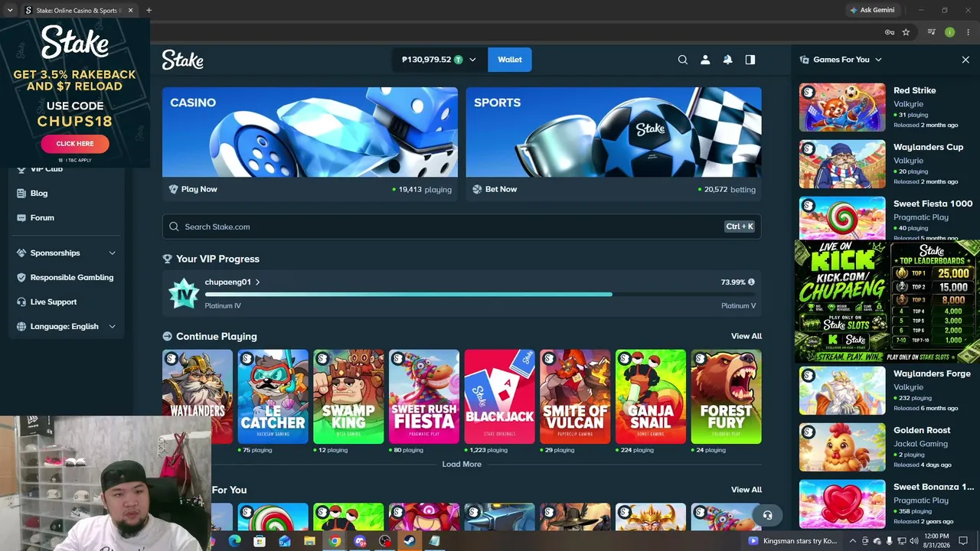This screenshot has height=551, width=980.
Task: Open the Le Catcher game
Action: [273, 396]
